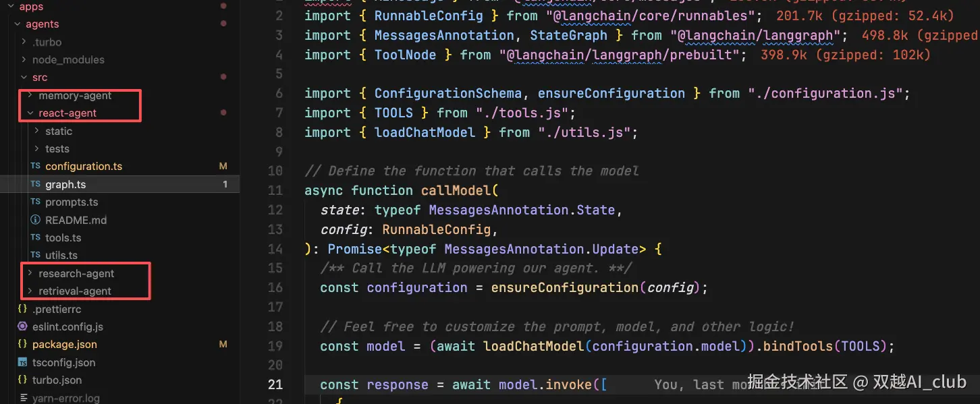Select the retrieval-agent folder name
This screenshot has height=404, width=980.
75,291
